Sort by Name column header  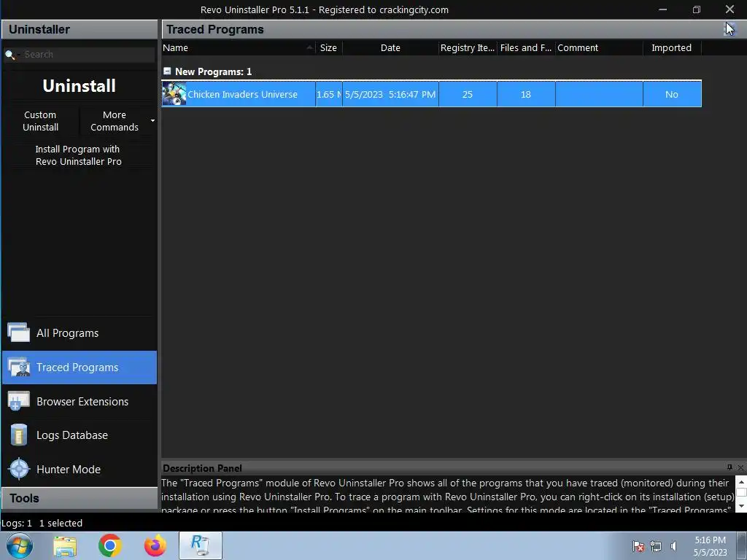239,47
